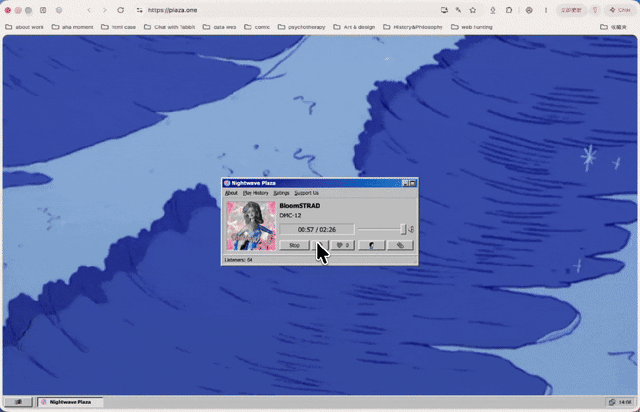
Task: Open the psychotherapy bookmark folder
Action: (302, 27)
